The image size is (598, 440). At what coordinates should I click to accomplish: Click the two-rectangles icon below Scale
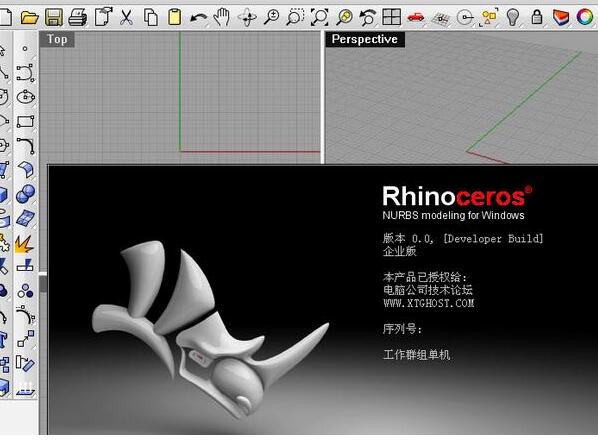(25, 363)
